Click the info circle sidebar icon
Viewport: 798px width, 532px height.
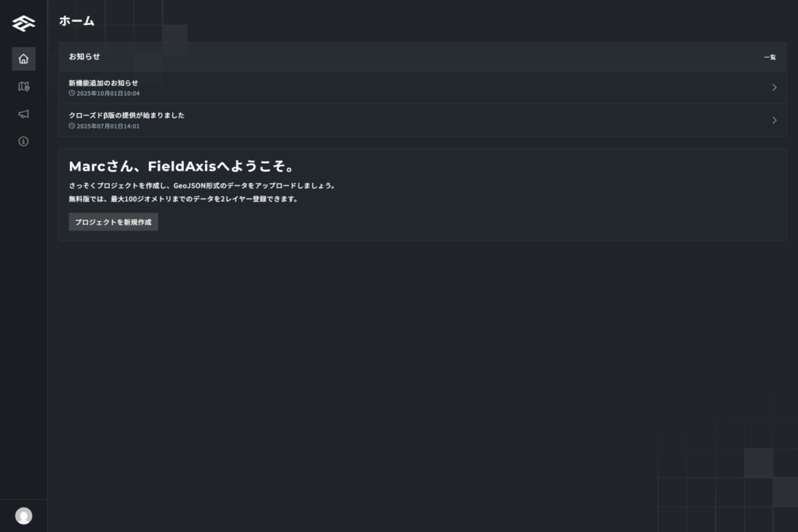click(23, 141)
